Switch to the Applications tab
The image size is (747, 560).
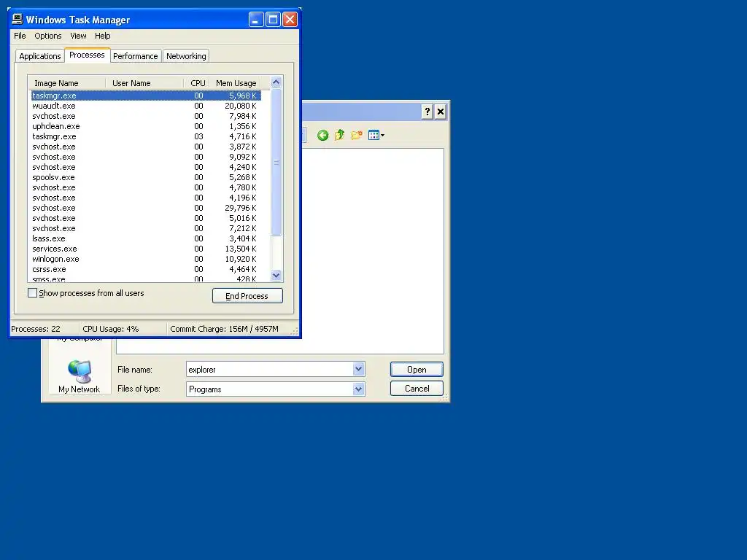(40, 56)
